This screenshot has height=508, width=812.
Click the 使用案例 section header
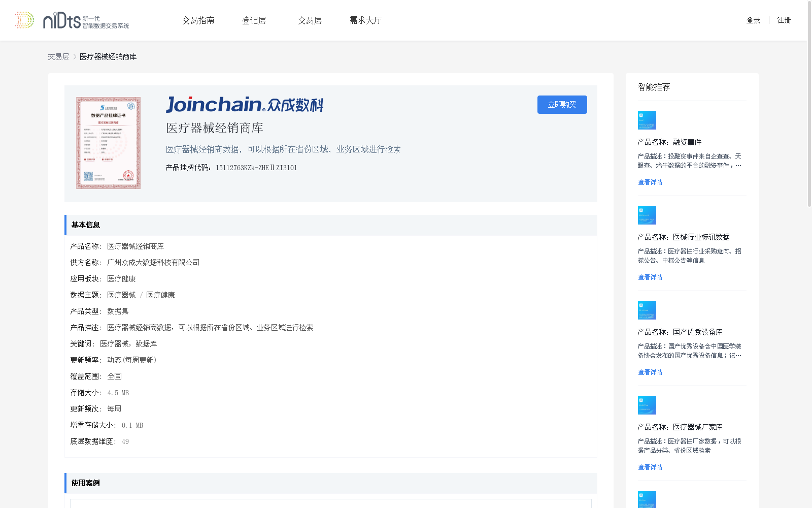[x=331, y=483]
